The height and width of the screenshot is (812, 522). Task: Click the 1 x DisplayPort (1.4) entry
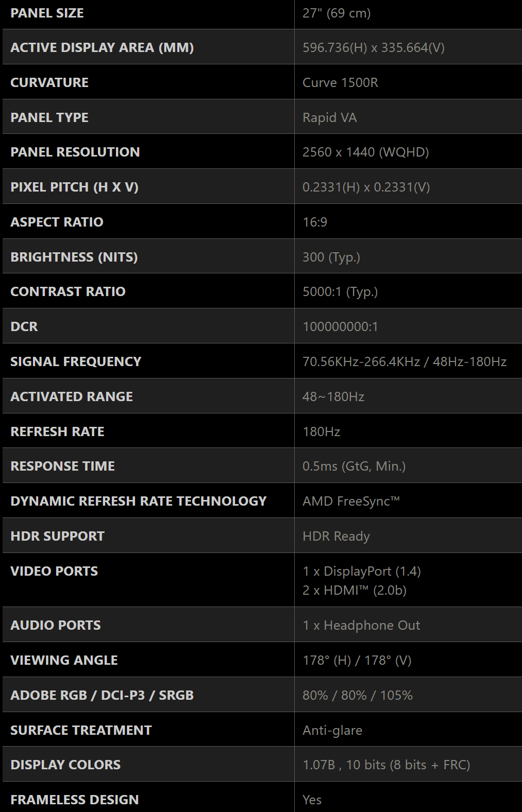pos(362,571)
